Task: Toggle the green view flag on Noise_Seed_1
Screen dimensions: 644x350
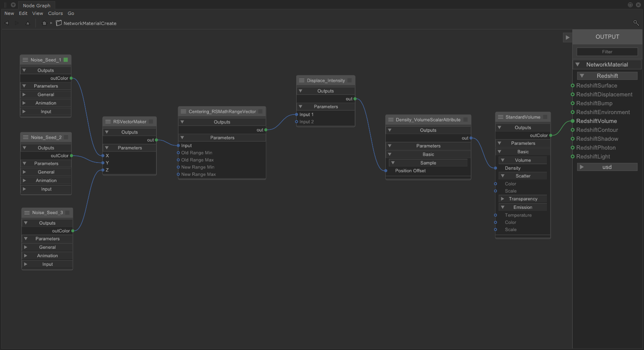Action: (x=66, y=60)
